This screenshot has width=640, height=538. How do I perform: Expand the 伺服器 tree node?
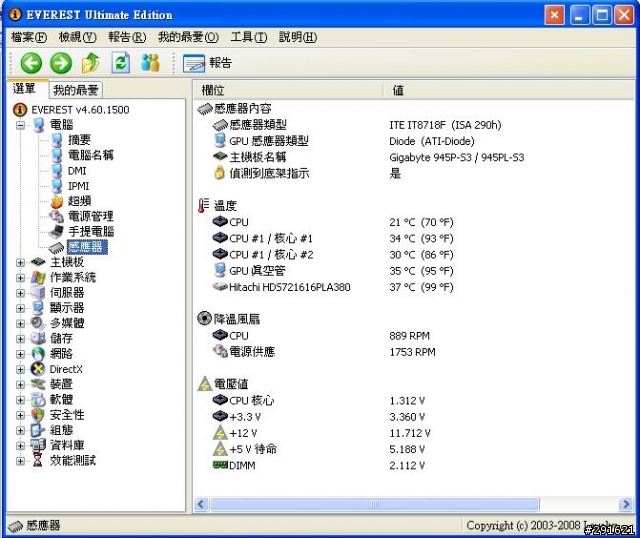coord(20,293)
